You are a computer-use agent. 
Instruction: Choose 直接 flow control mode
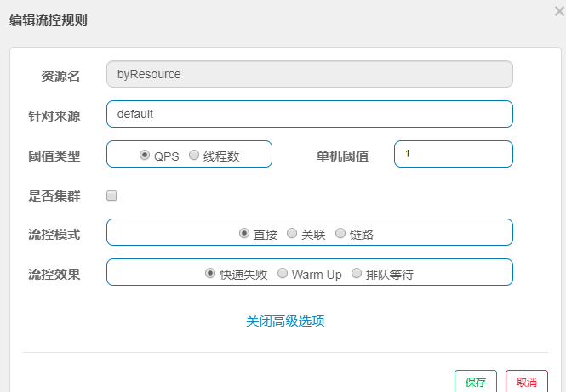point(244,233)
